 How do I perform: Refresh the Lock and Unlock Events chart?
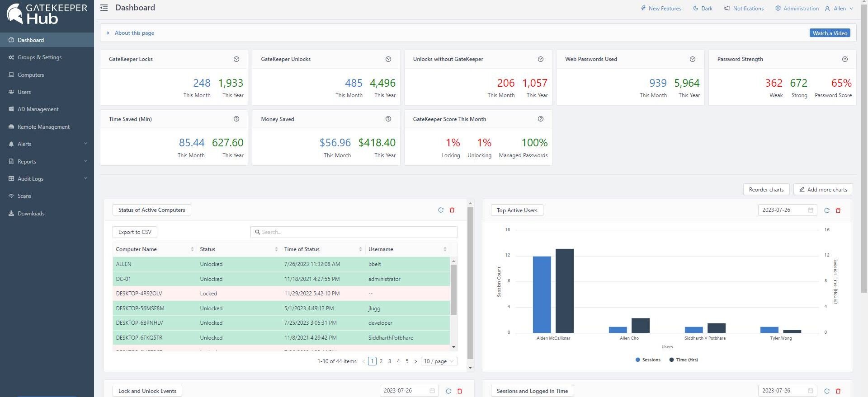tap(448, 391)
